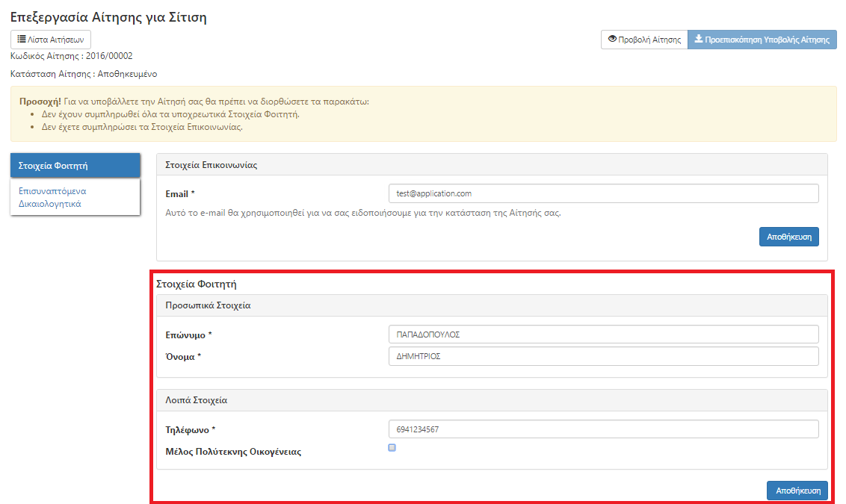Click the eye icon in Προβολή Αίτησης

[612, 39]
